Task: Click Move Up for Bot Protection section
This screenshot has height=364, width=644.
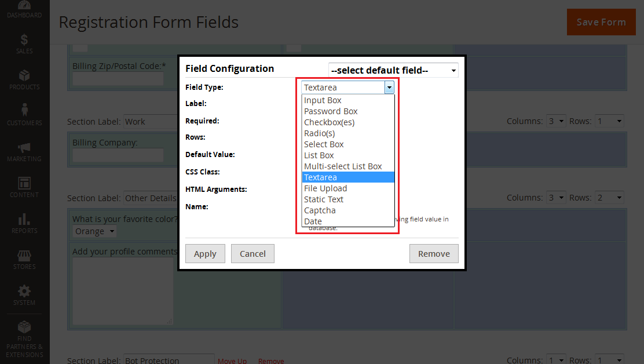Action: coord(232,360)
